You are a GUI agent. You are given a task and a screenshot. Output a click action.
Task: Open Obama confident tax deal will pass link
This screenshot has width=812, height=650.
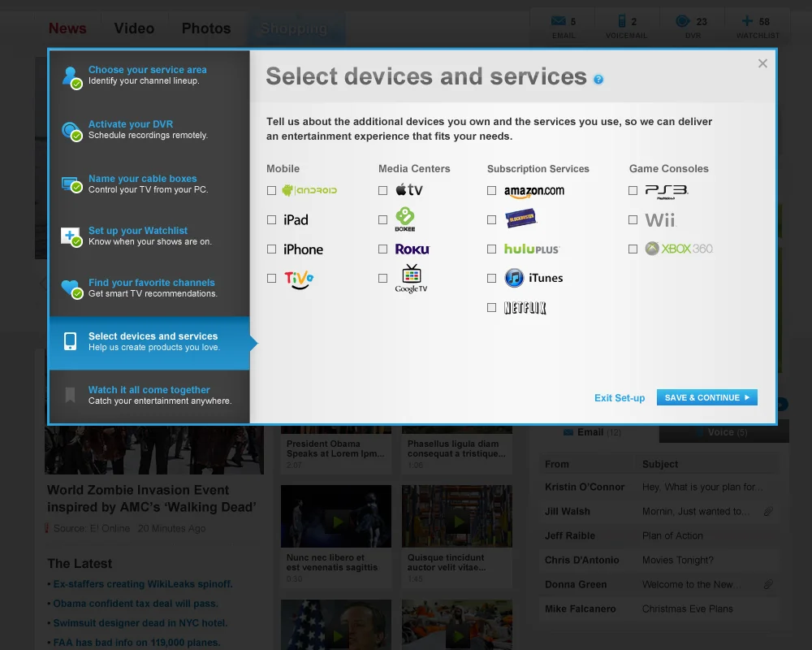[x=136, y=604]
